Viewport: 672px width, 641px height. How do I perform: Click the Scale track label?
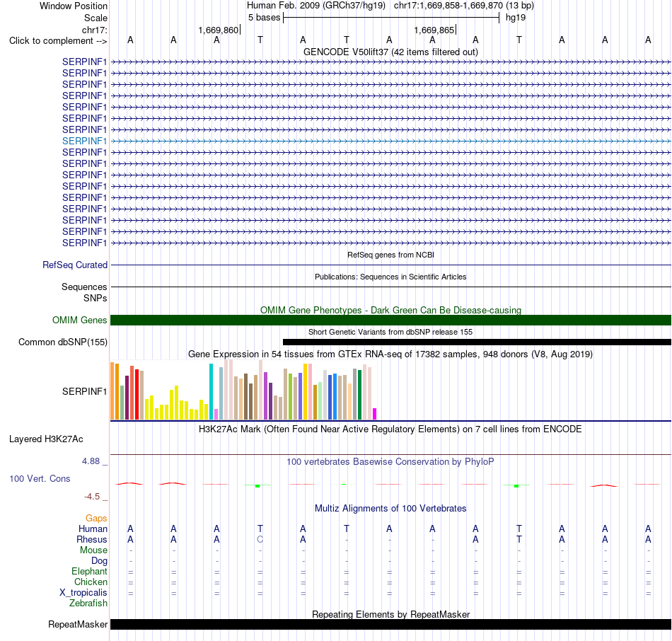(x=95, y=18)
